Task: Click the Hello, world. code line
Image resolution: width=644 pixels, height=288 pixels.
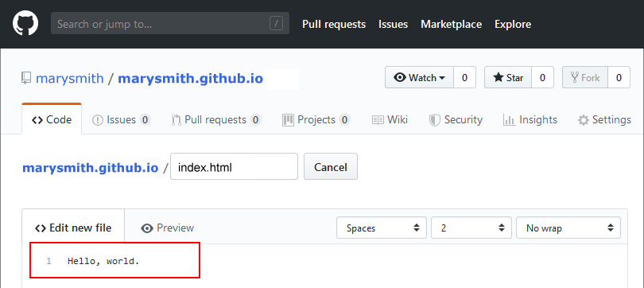Action: point(103,261)
